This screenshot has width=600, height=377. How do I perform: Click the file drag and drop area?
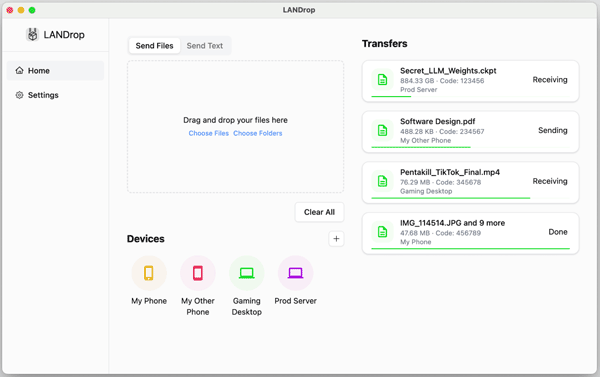[x=235, y=126]
